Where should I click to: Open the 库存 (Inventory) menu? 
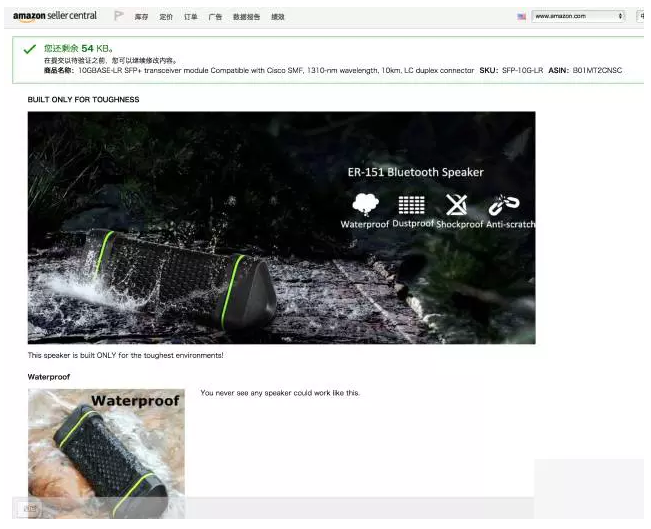tap(142, 17)
